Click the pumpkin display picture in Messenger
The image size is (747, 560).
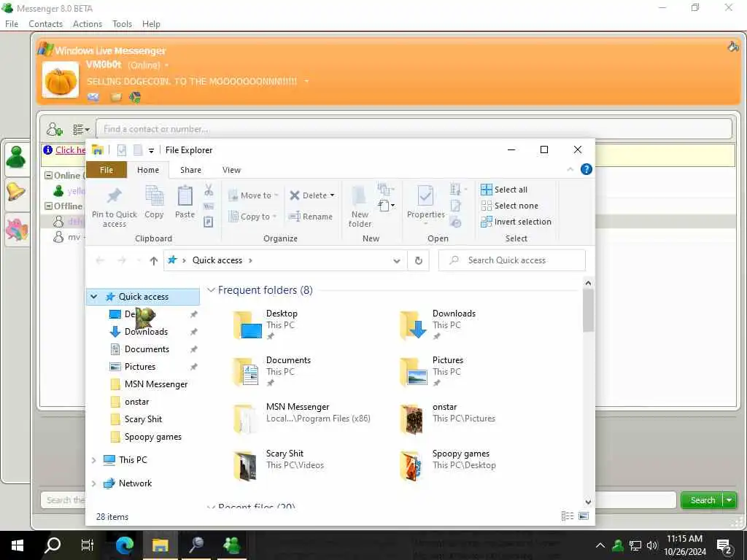pos(61,80)
